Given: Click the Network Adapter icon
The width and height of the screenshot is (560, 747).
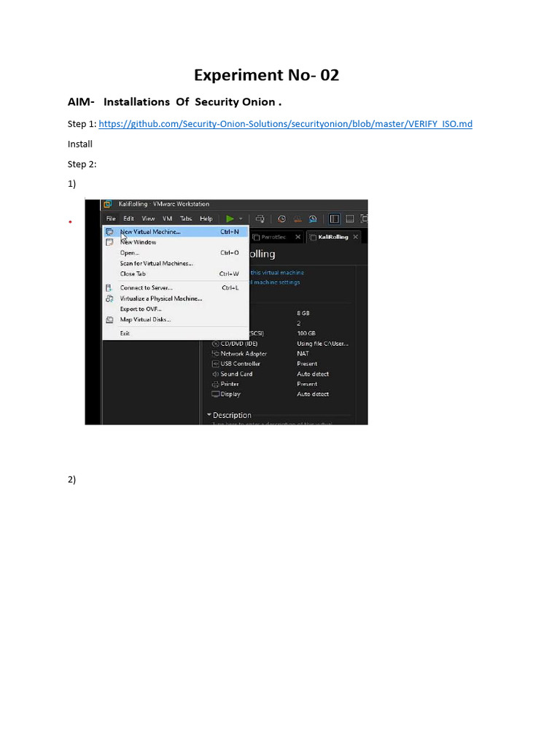Looking at the screenshot, I should (x=215, y=354).
